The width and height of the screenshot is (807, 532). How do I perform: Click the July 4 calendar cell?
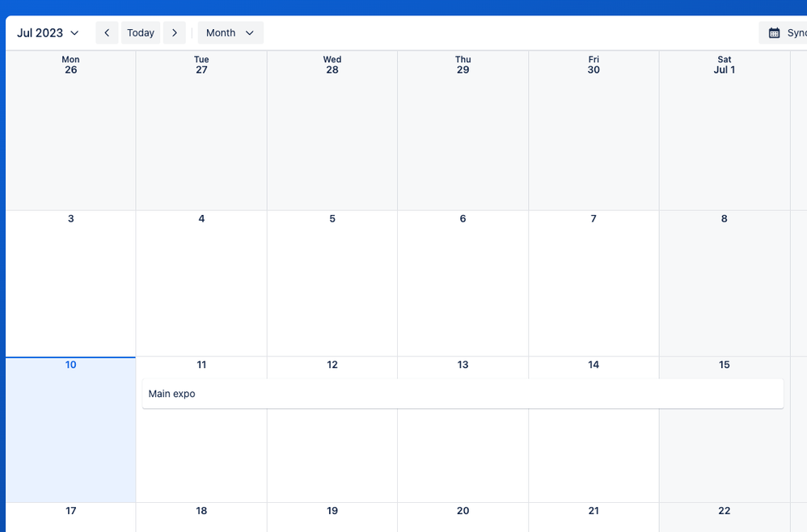pos(201,283)
